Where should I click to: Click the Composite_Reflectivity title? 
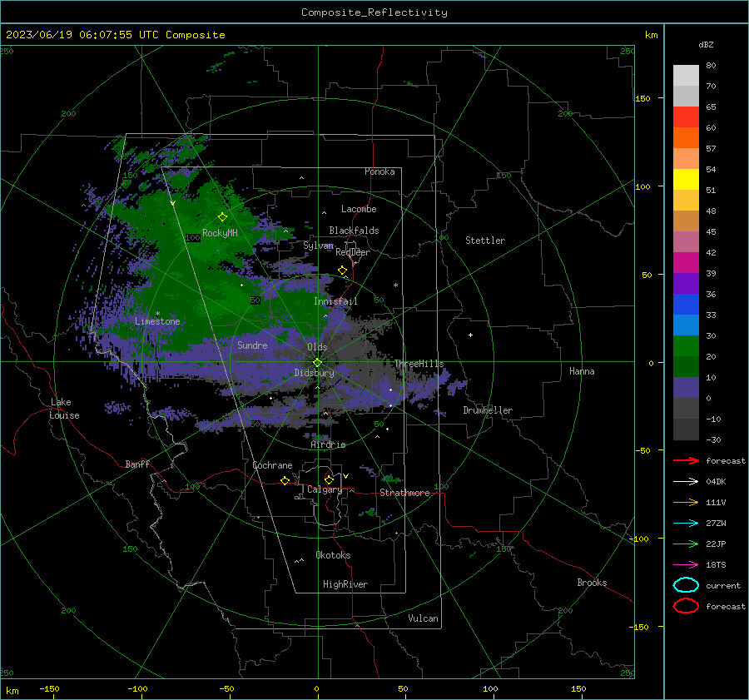(x=374, y=12)
